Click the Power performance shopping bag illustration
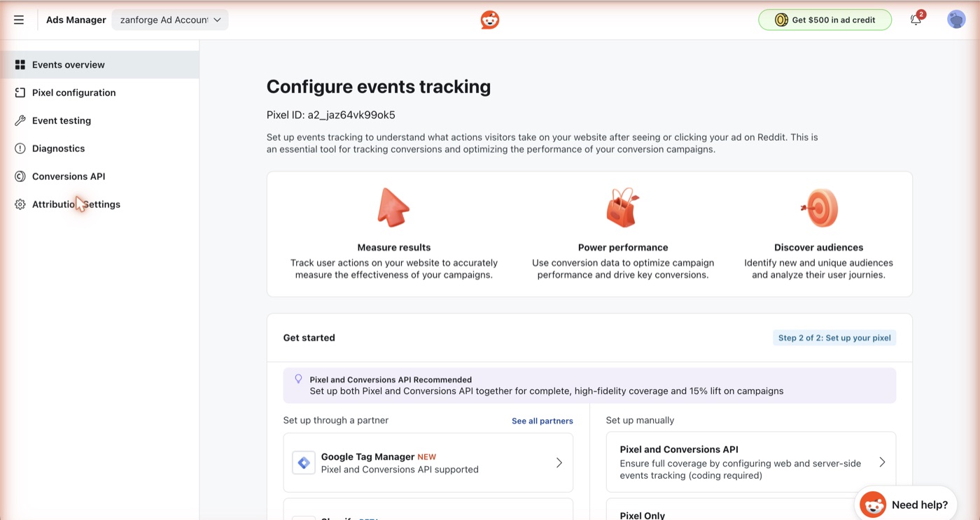This screenshot has height=520, width=980. click(x=622, y=207)
